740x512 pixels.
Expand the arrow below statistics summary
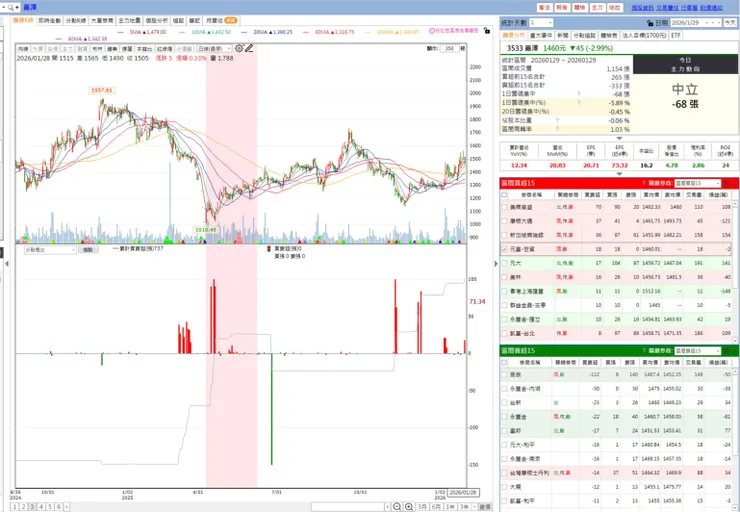pyautogui.click(x=619, y=138)
